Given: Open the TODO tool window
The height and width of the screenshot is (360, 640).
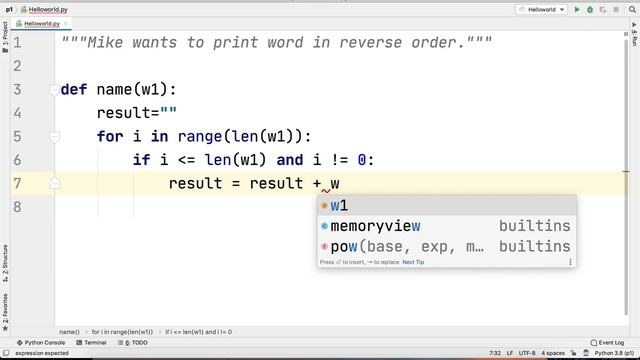Looking at the screenshot, I should pyautogui.click(x=133, y=342).
